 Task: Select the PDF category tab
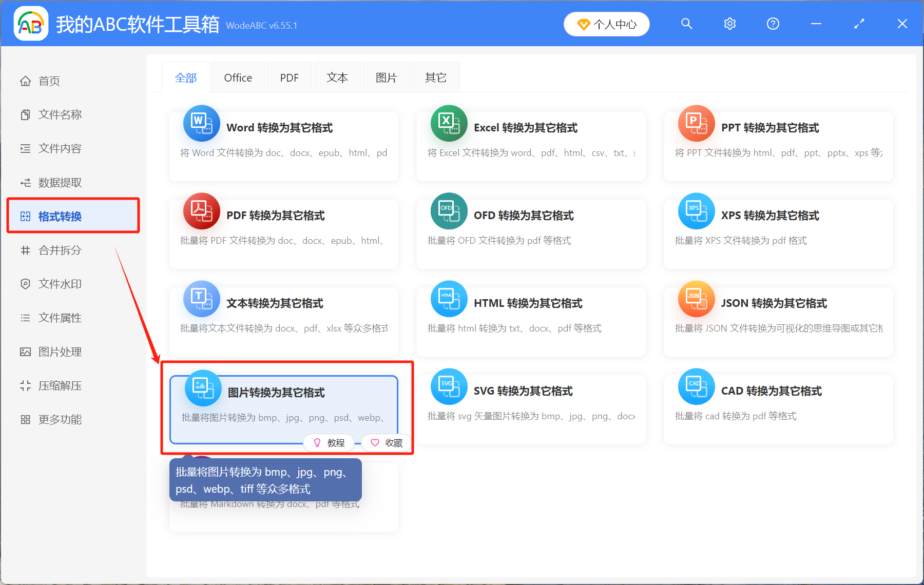coord(289,78)
